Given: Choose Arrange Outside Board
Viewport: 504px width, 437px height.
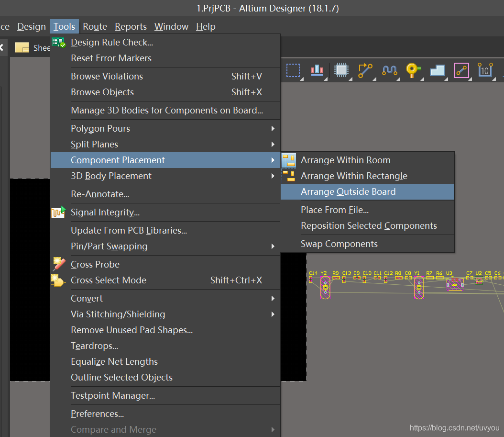Looking at the screenshot, I should [x=348, y=191].
